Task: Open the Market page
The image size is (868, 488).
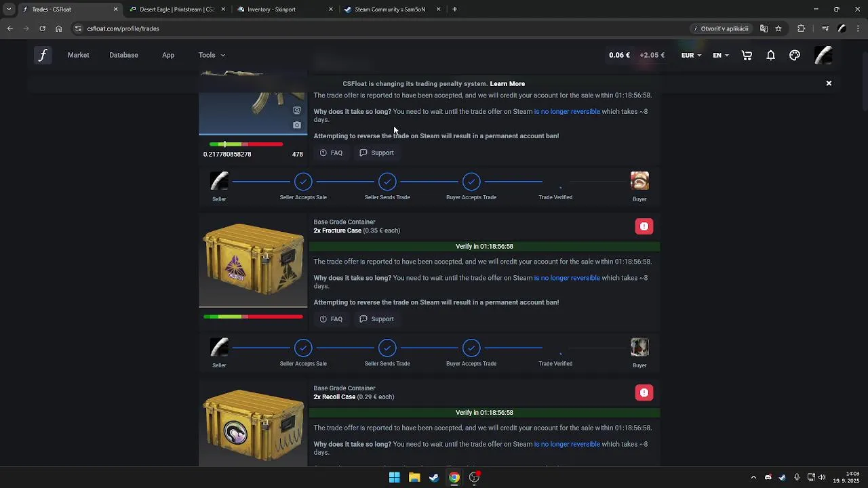Action: coord(78,55)
